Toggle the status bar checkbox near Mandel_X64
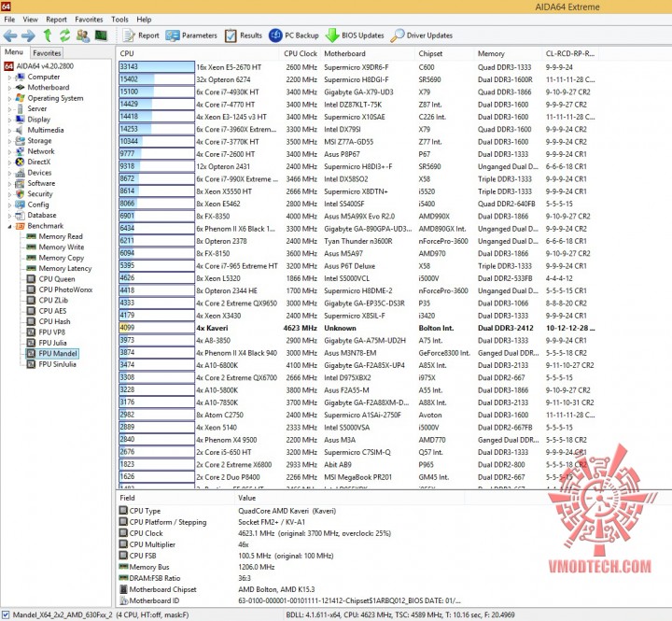Image resolution: width=672 pixels, height=621 pixels. 6,615
